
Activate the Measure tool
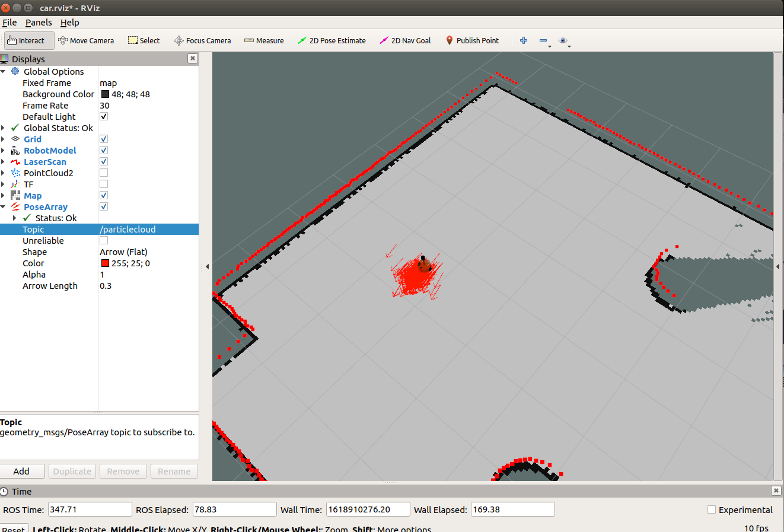click(263, 40)
